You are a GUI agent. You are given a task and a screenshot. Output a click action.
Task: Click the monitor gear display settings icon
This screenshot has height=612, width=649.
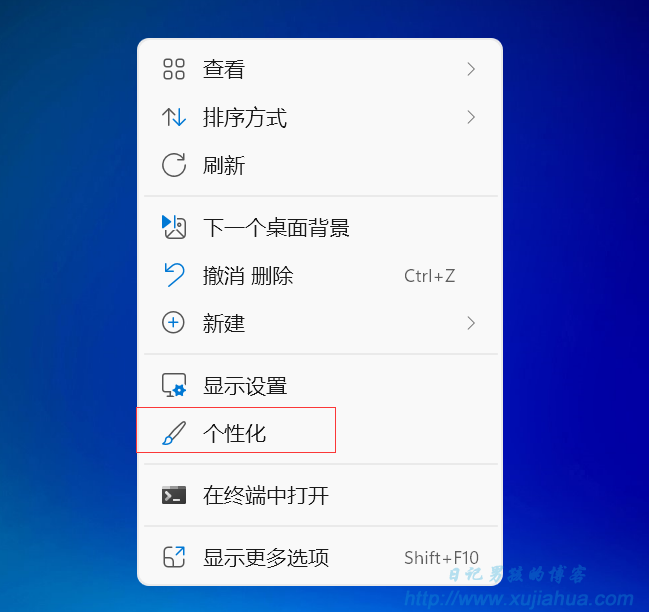(x=174, y=385)
